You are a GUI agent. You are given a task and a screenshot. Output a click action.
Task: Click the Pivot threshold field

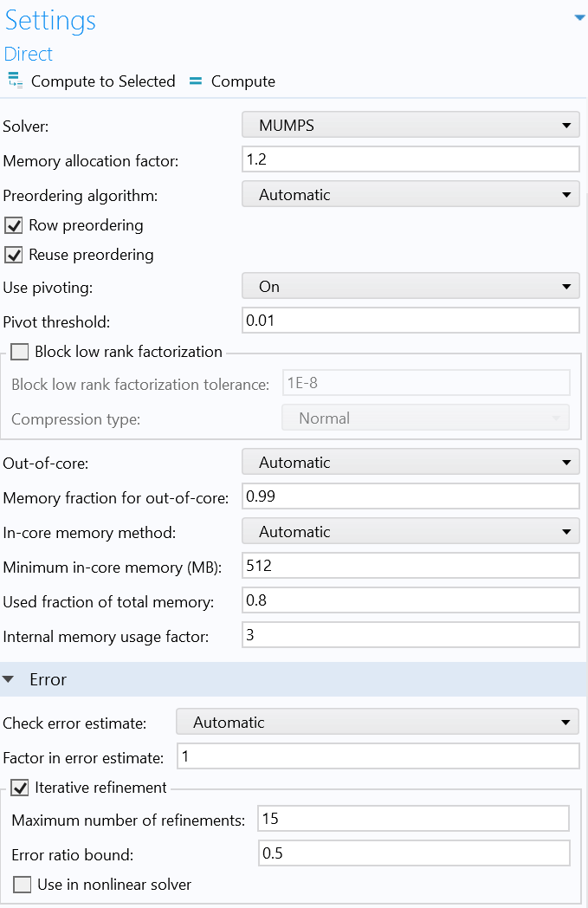[410, 321]
